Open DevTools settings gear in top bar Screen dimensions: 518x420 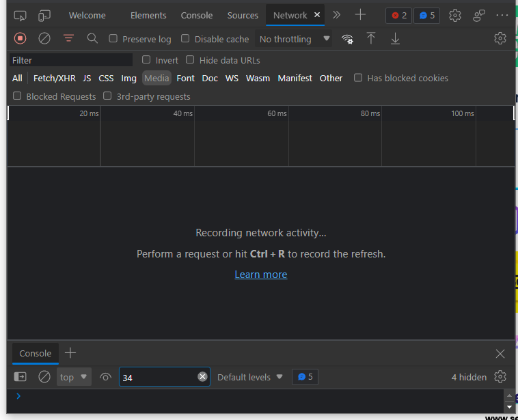pyautogui.click(x=455, y=15)
